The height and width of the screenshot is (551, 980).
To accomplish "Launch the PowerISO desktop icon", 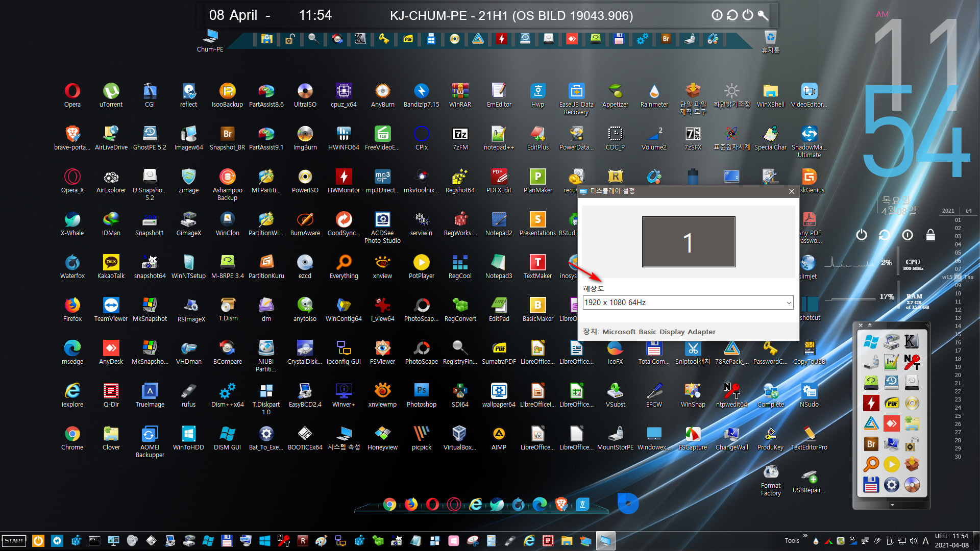I will click(305, 181).
